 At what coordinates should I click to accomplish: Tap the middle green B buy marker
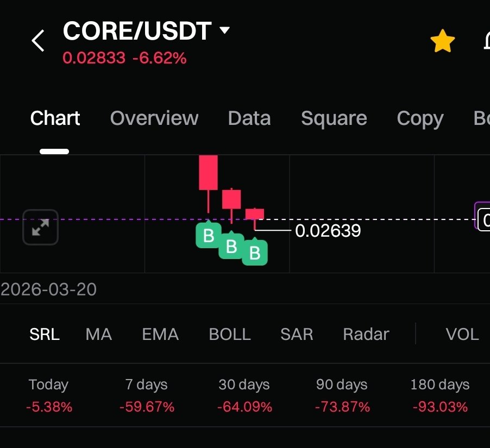[x=231, y=247]
